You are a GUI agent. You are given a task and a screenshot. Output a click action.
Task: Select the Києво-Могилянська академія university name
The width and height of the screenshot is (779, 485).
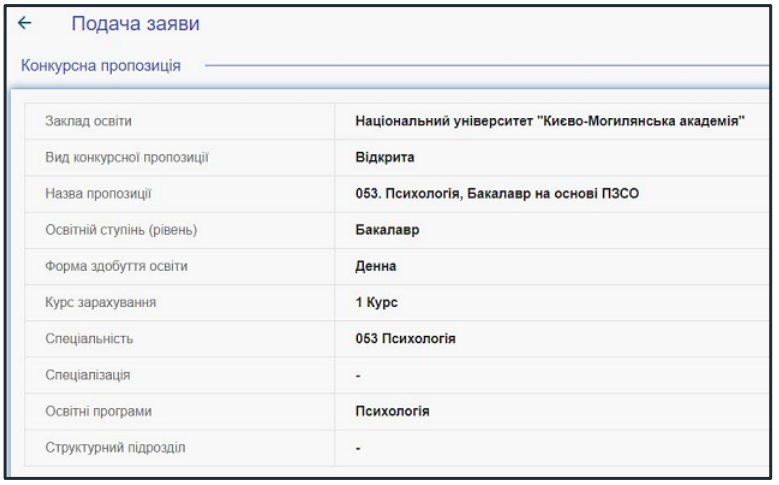pyautogui.click(x=550, y=121)
